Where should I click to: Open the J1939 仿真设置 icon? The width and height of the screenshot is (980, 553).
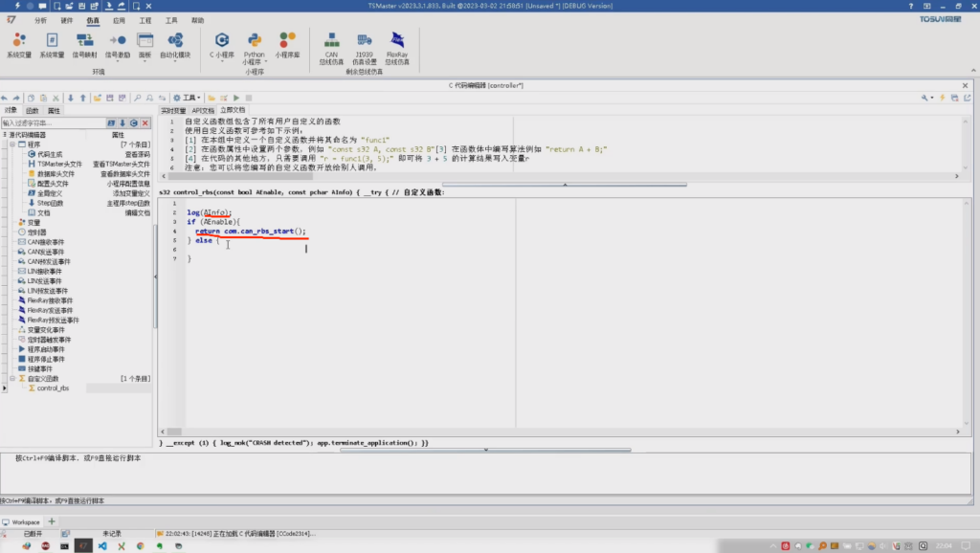point(365,43)
